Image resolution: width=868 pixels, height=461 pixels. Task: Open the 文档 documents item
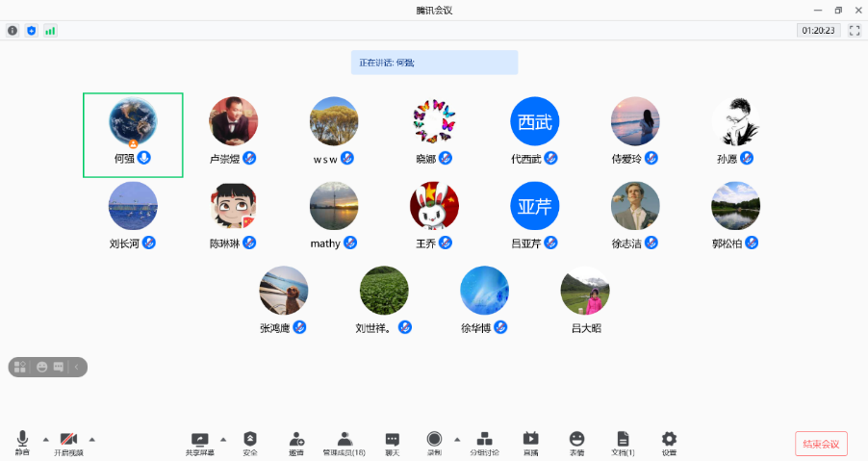(x=623, y=443)
